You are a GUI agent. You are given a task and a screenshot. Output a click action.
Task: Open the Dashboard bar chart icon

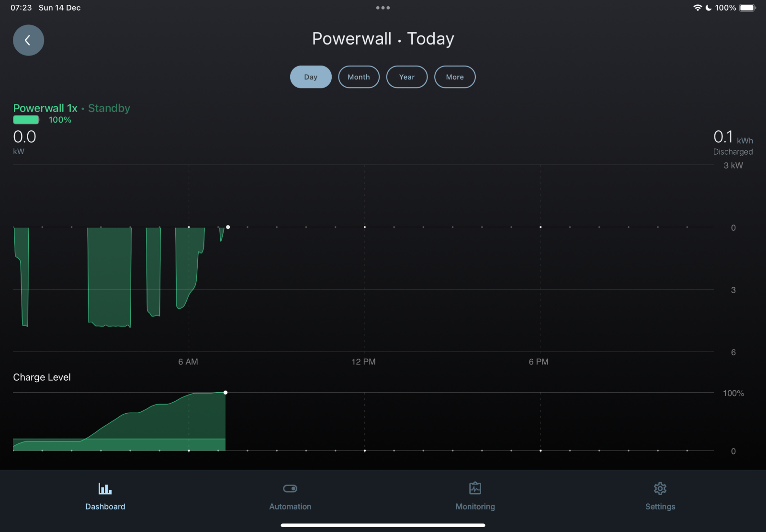(105, 488)
